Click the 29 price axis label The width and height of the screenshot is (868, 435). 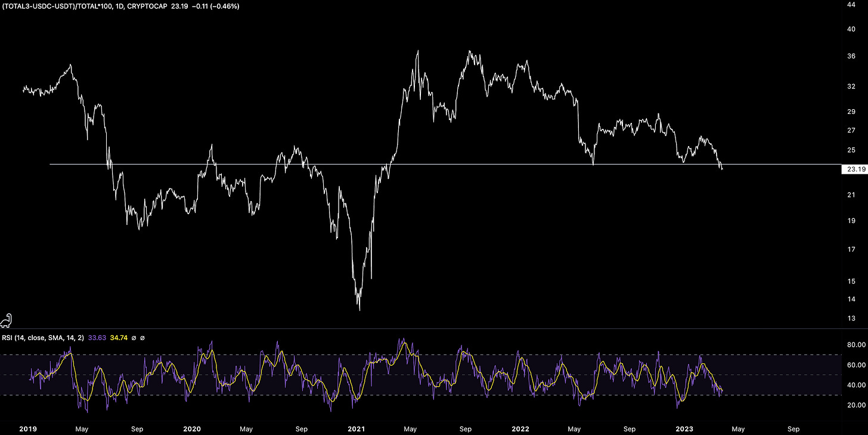pyautogui.click(x=851, y=112)
